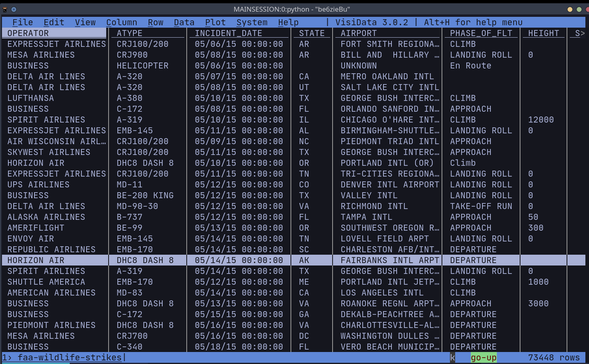Open the Help menu

[288, 22]
